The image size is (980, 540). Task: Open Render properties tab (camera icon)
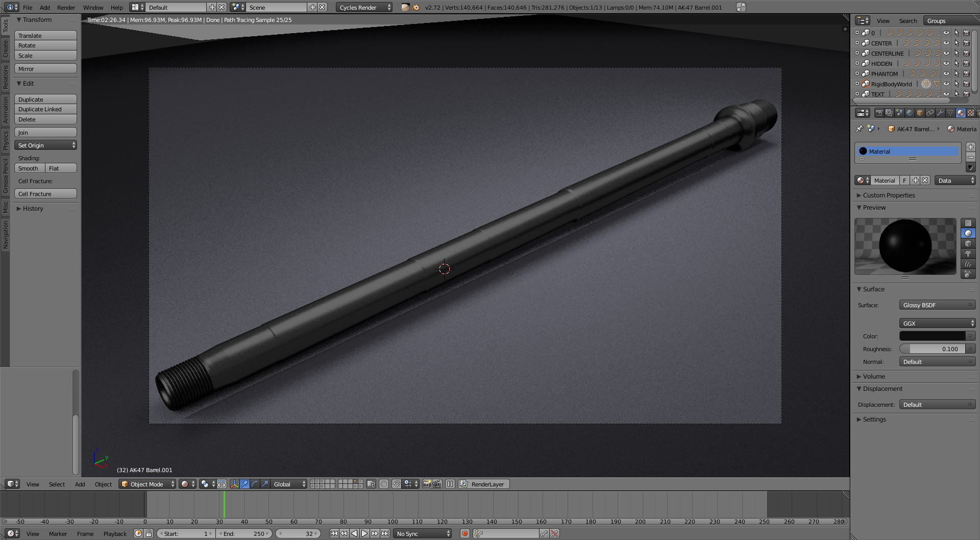[x=879, y=113]
